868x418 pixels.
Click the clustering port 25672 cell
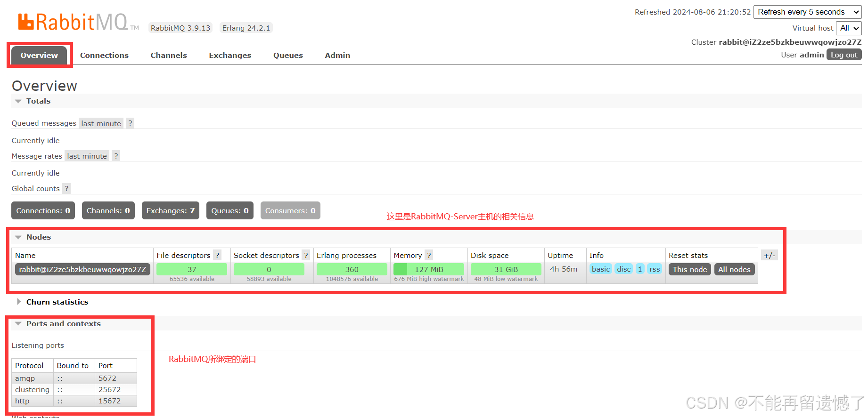pos(116,390)
